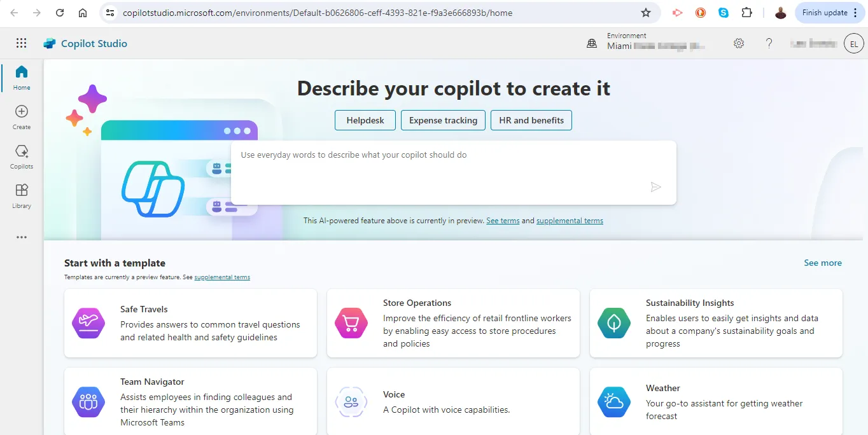Open the EL account avatar menu

tap(853, 43)
